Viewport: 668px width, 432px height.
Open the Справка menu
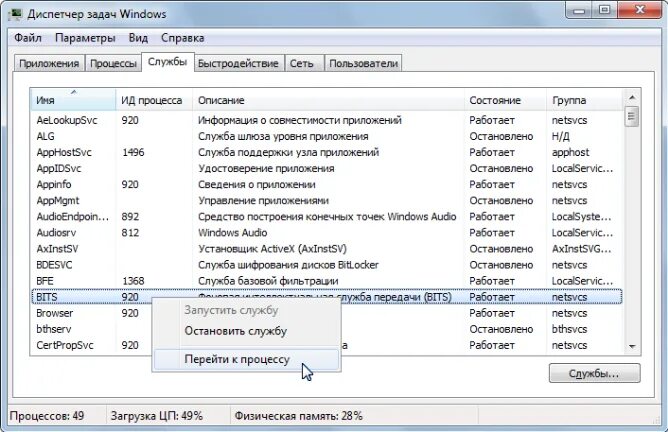pos(182,38)
